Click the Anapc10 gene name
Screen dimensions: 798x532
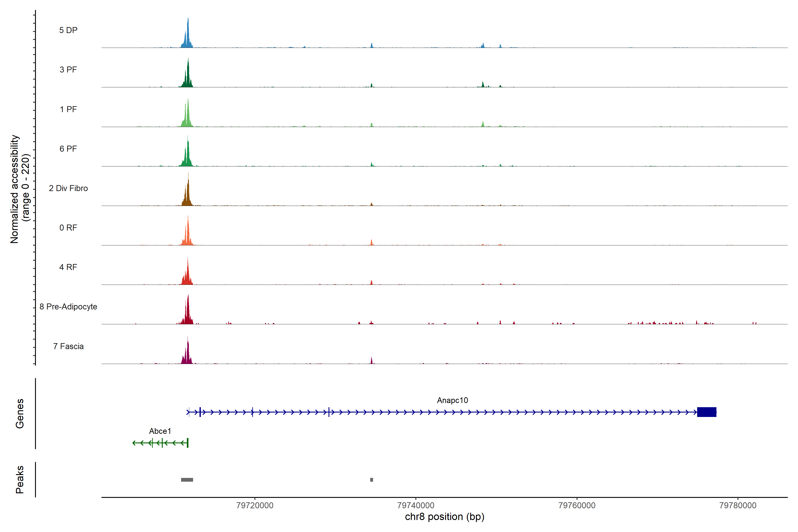click(x=452, y=400)
